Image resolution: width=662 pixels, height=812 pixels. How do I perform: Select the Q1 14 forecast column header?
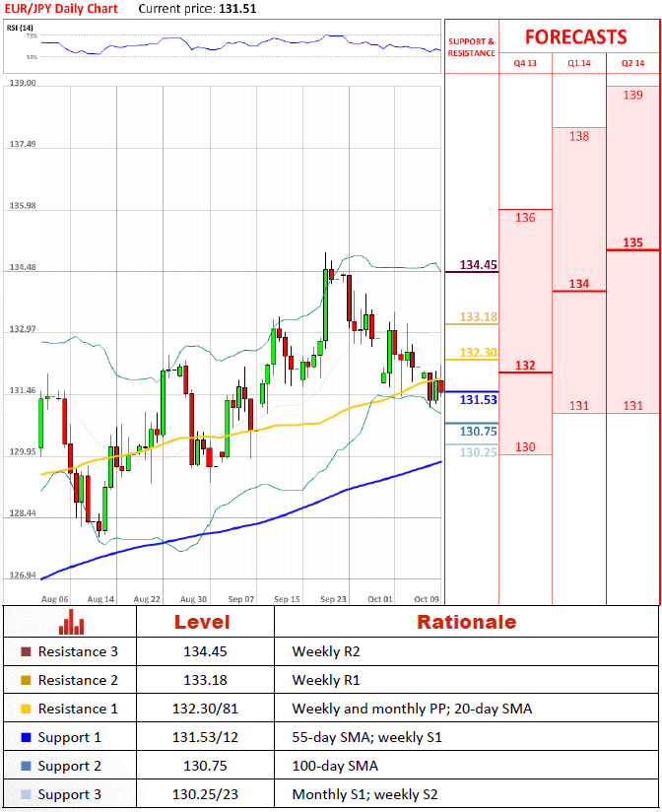pyautogui.click(x=578, y=63)
